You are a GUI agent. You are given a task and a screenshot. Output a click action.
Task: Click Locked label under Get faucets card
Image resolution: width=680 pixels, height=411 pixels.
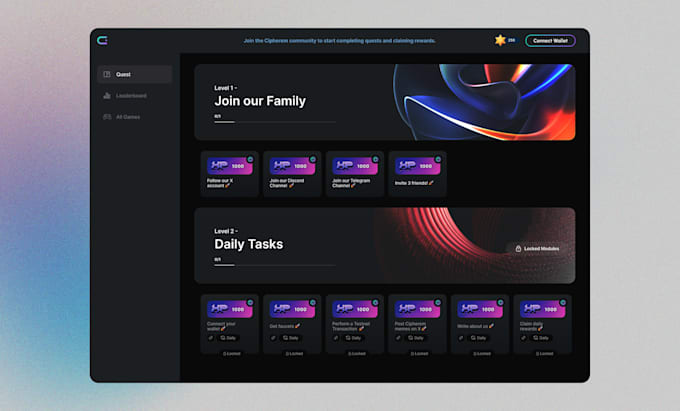click(x=294, y=354)
